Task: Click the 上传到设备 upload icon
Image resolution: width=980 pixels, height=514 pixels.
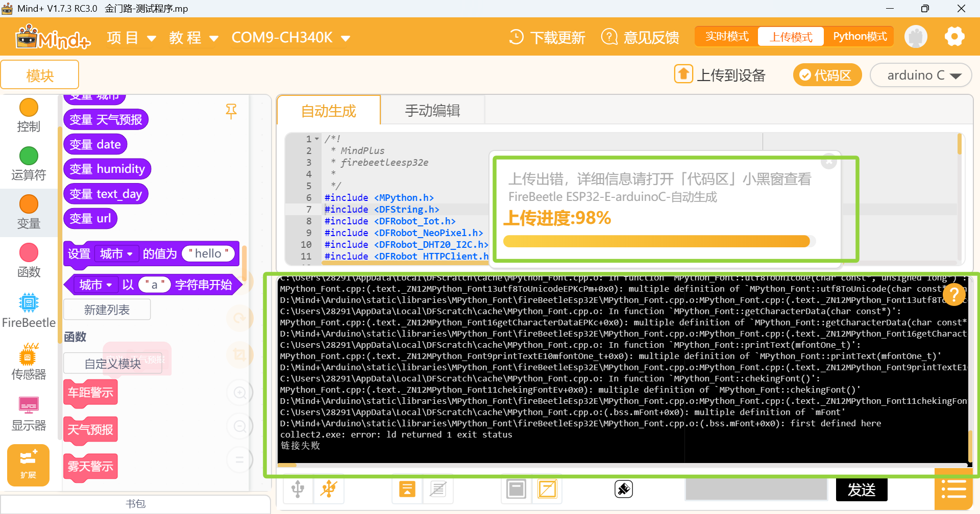Action: pos(683,74)
